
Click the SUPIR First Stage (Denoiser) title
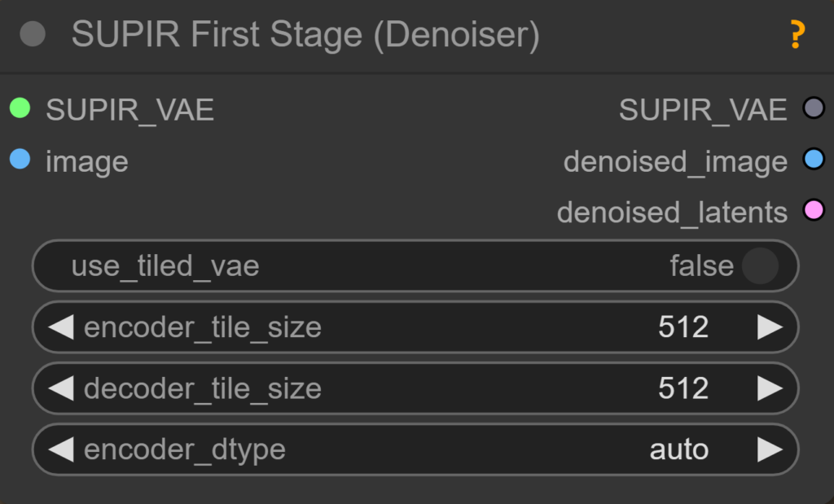point(305,36)
